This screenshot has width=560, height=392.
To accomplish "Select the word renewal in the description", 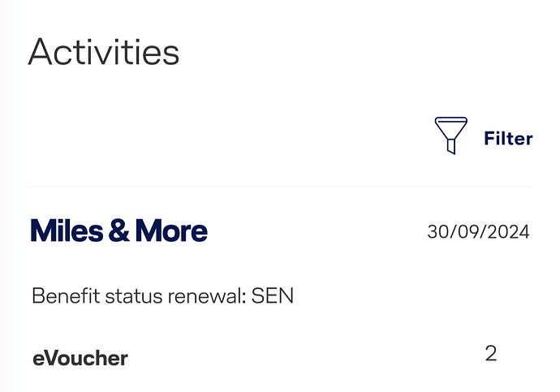I will point(206,296).
